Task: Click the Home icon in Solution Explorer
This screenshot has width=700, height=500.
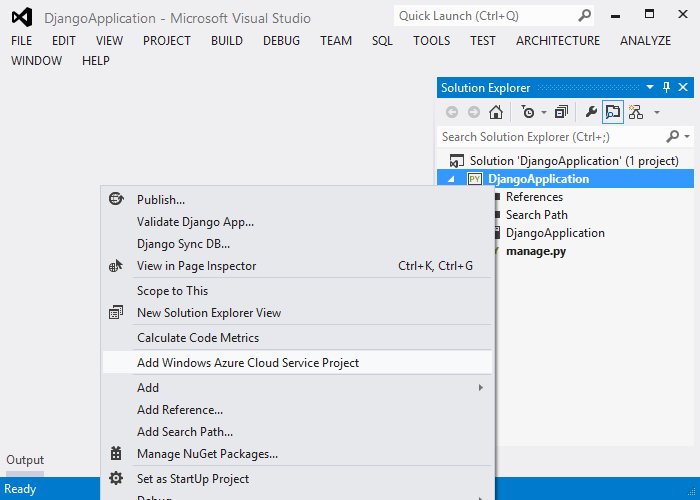Action: pyautogui.click(x=496, y=112)
